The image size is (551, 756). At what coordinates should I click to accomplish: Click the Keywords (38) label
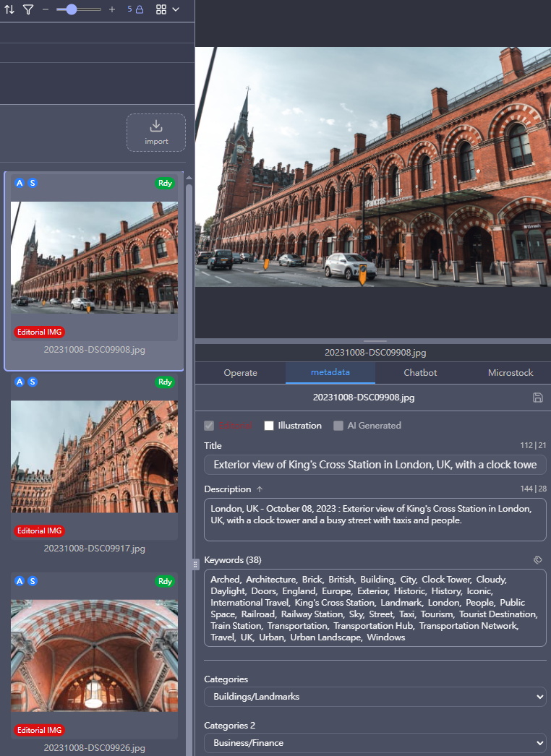(x=233, y=559)
